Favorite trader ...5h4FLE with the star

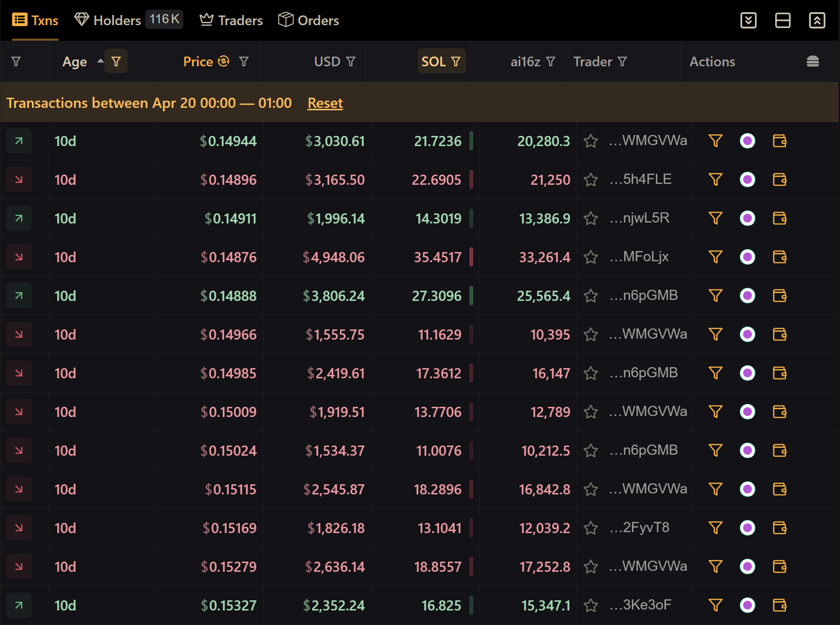click(590, 180)
